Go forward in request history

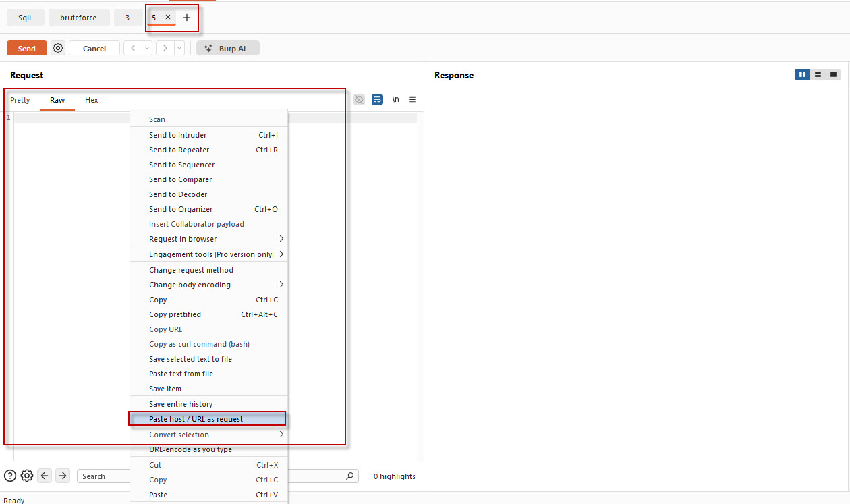165,48
